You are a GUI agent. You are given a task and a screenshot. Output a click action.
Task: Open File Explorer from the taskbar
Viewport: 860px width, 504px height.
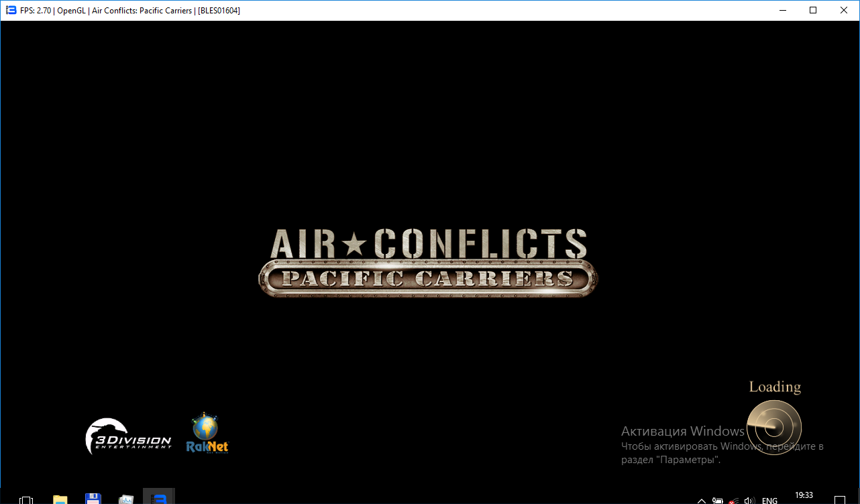pyautogui.click(x=60, y=499)
